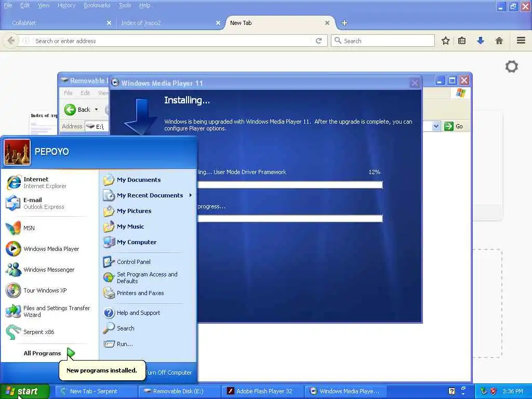Close the Index of /repo2 tab
The height and width of the screenshot is (399, 532).
tap(218, 23)
